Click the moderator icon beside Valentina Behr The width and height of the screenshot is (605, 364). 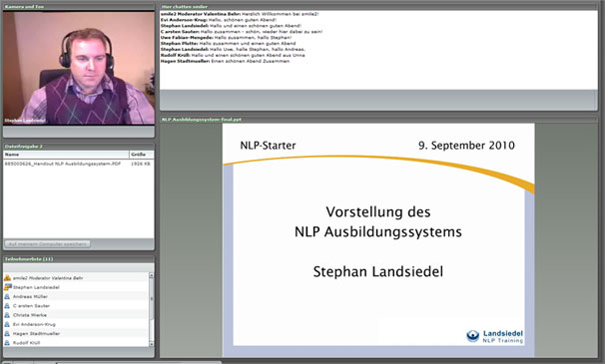pyautogui.click(x=7, y=277)
